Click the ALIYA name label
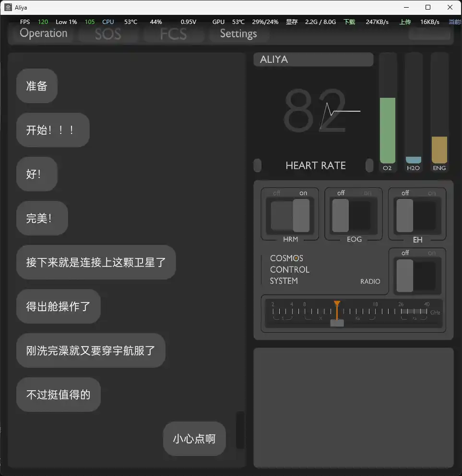The height and width of the screenshot is (476, 462). pyautogui.click(x=313, y=59)
